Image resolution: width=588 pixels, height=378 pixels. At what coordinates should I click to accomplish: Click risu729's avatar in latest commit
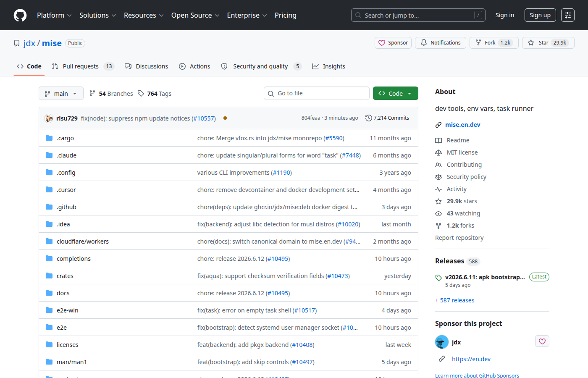[x=49, y=118]
